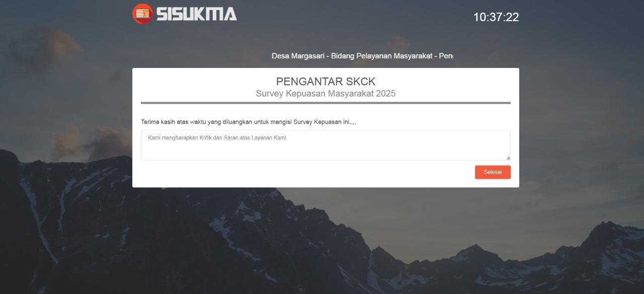Click the snowy mountain background below the form

322,242
